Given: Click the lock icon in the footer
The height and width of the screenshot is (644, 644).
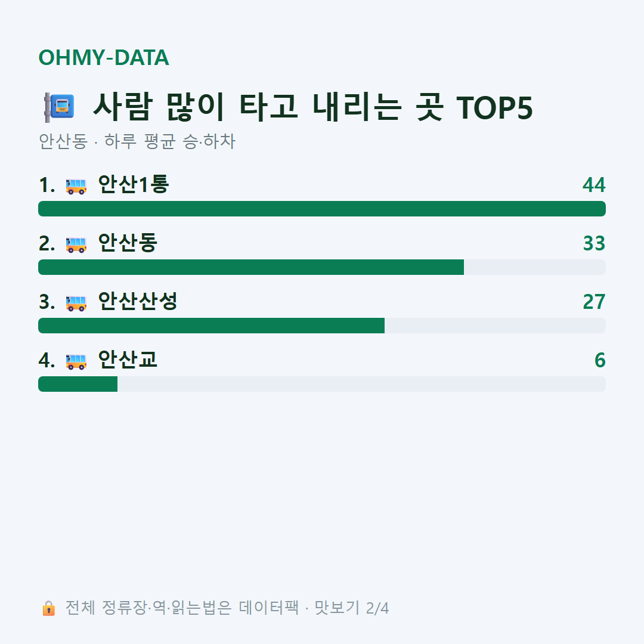Looking at the screenshot, I should [x=48, y=608].
